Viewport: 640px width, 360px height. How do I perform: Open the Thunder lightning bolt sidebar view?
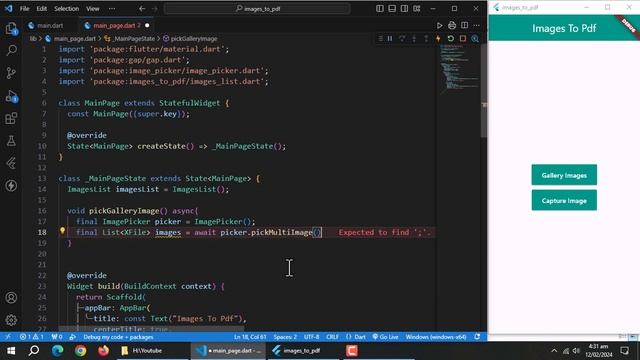coord(11,186)
